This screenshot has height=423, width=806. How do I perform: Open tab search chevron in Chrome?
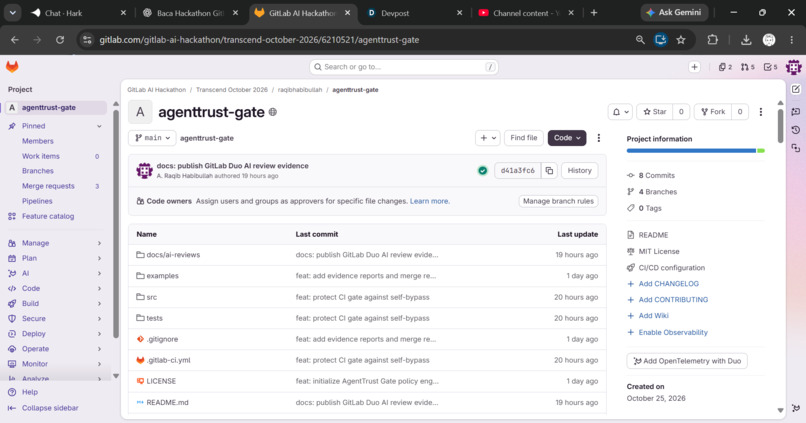coord(12,13)
